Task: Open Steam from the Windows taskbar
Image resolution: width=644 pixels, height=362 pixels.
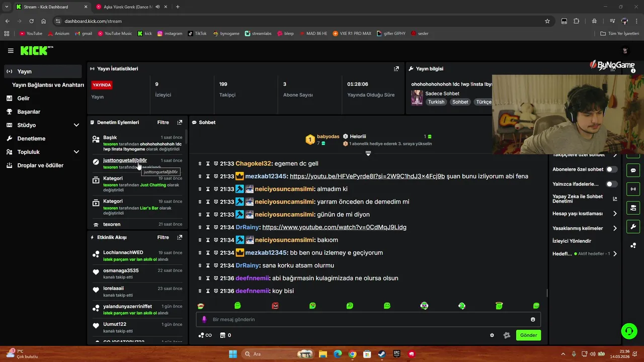Action: coord(382,354)
